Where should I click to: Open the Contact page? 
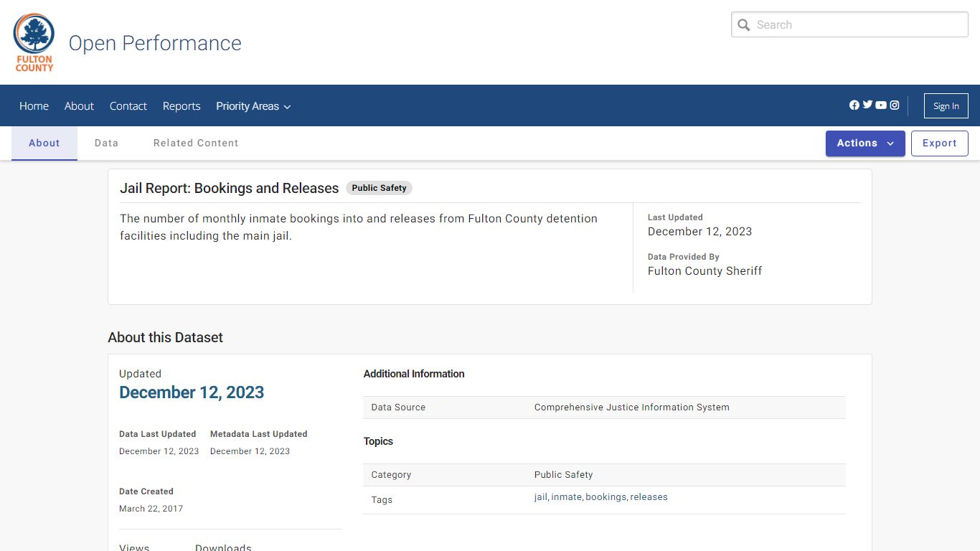click(128, 105)
